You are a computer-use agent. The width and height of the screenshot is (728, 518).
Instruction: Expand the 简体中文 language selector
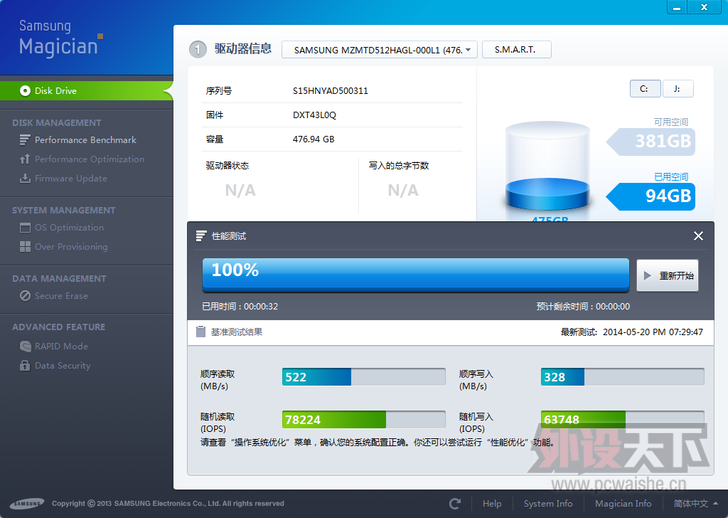(x=696, y=504)
